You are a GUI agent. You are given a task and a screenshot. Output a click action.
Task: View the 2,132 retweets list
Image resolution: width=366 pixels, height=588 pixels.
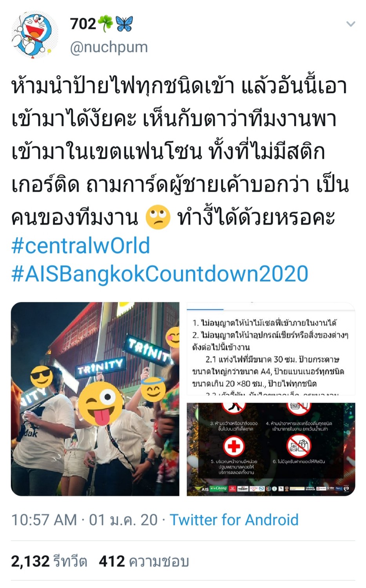pos(49,561)
